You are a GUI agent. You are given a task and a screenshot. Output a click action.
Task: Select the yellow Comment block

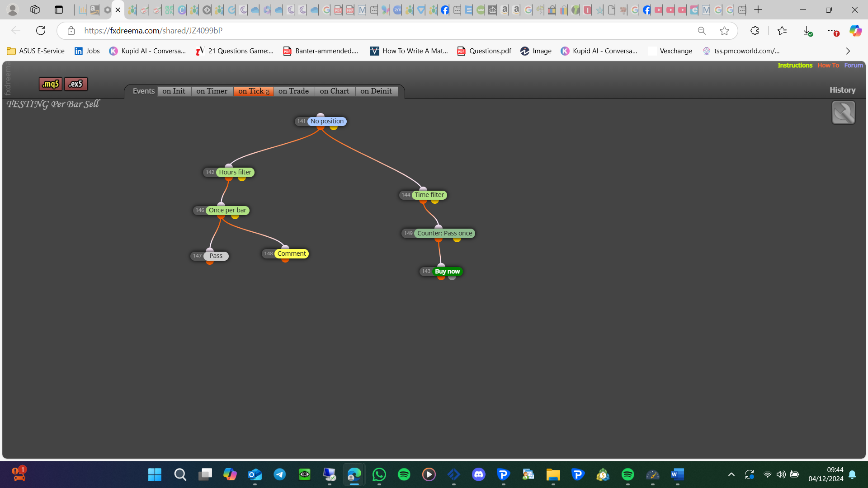point(292,254)
